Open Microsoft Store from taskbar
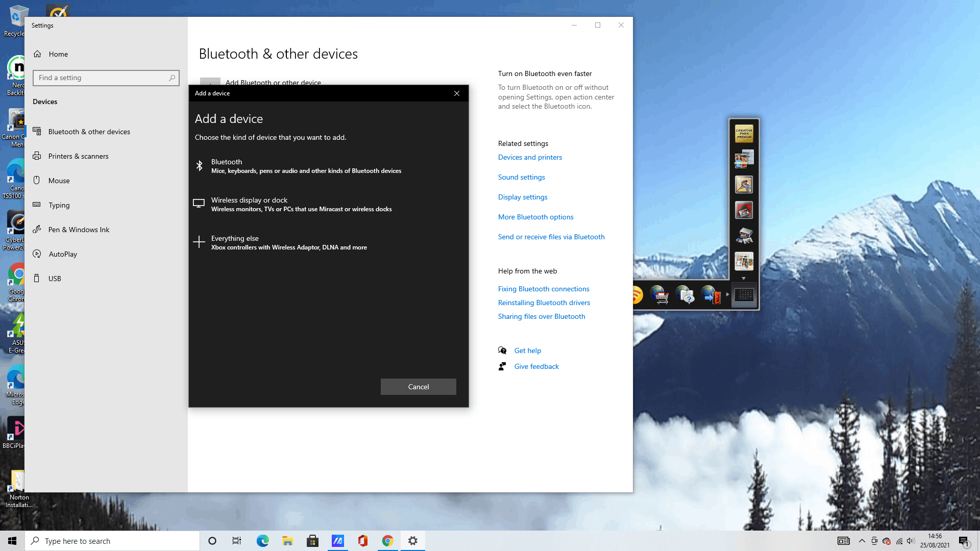 point(312,541)
